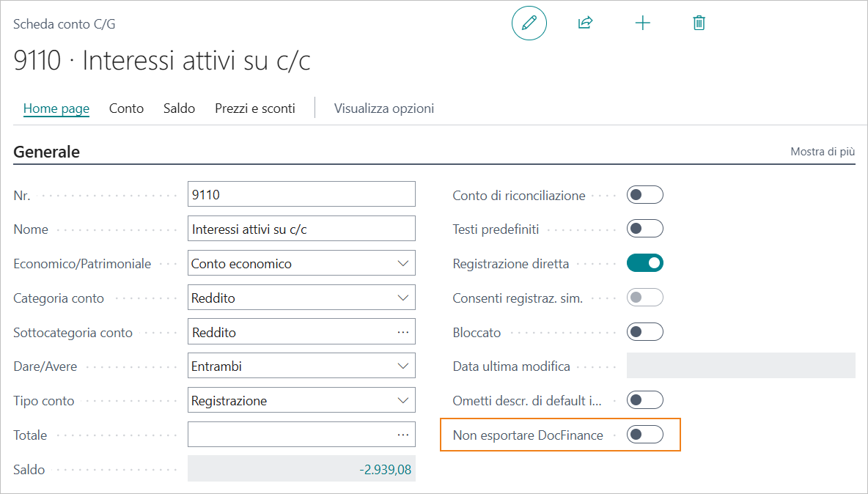
Task: Click the Saldo amount -2.939,08
Action: pyautogui.click(x=385, y=469)
